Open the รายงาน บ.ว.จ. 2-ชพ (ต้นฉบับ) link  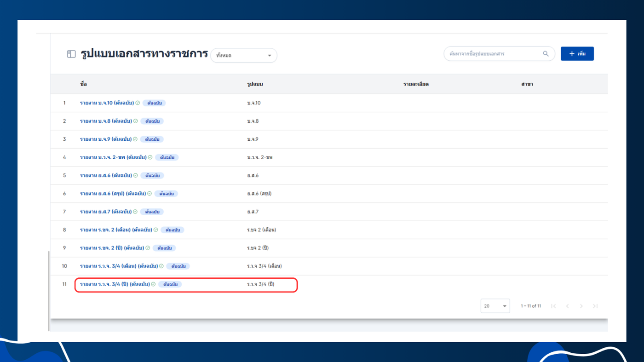pos(113,157)
